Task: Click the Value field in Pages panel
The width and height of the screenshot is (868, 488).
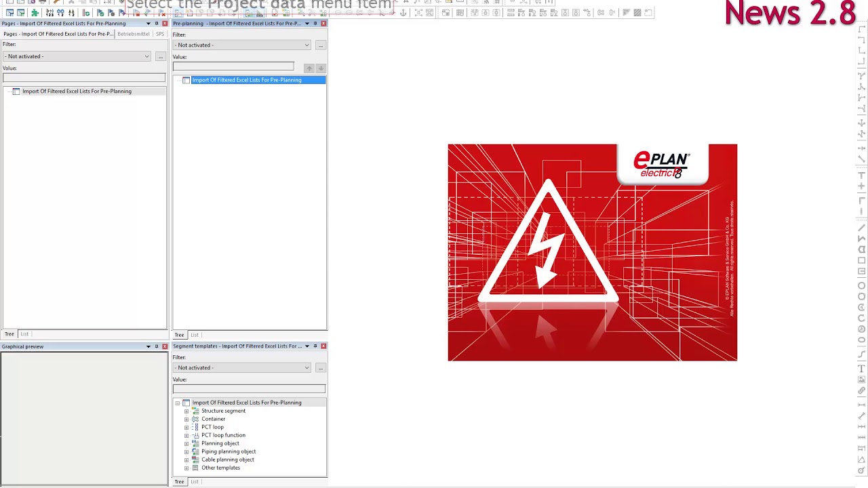Action: click(x=84, y=77)
